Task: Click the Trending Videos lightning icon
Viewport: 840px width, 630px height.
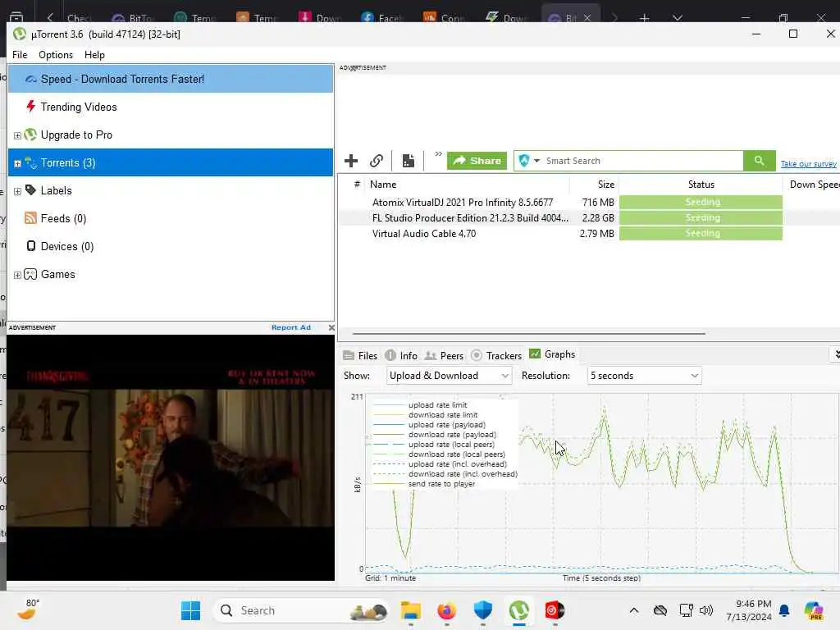Action: pyautogui.click(x=30, y=107)
